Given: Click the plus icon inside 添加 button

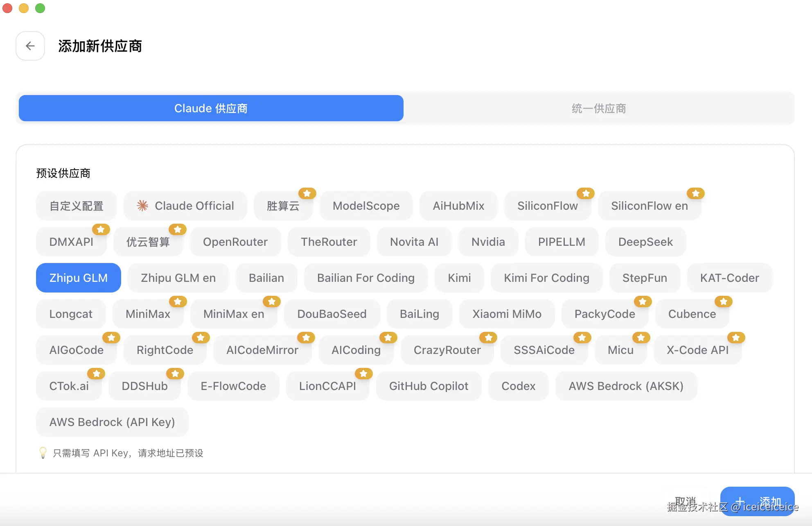Looking at the screenshot, I should 739,501.
